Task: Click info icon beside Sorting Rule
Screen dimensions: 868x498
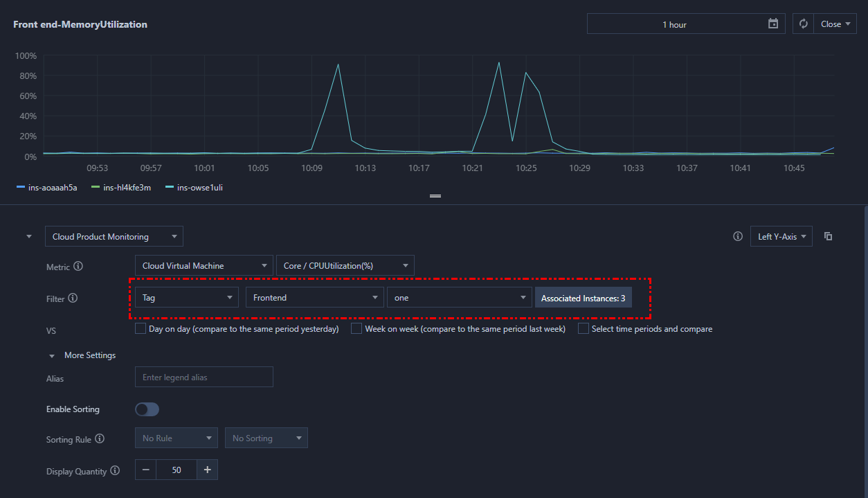Action: [100, 439]
